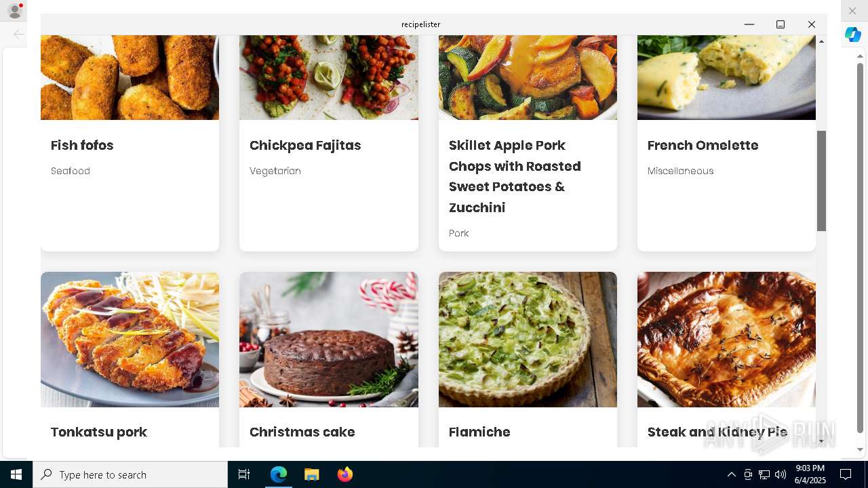The width and height of the screenshot is (868, 488).
Task: Open Skillet Apple Pork Chops recipe title
Action: pyautogui.click(x=515, y=176)
